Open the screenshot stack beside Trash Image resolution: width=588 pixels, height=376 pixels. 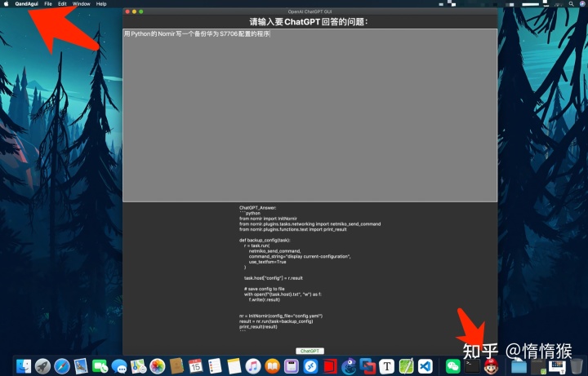click(x=557, y=366)
